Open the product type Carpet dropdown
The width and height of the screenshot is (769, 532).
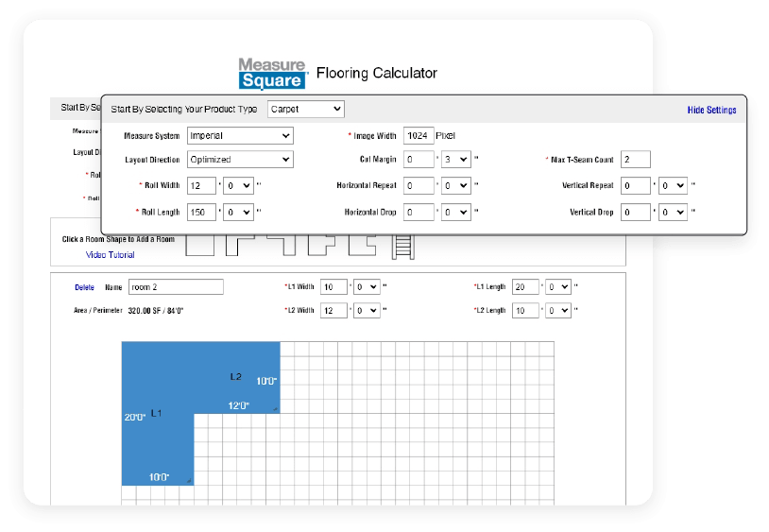[306, 110]
